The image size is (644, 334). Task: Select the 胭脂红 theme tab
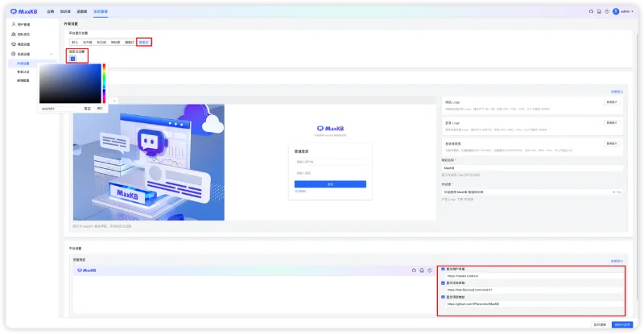click(x=130, y=43)
